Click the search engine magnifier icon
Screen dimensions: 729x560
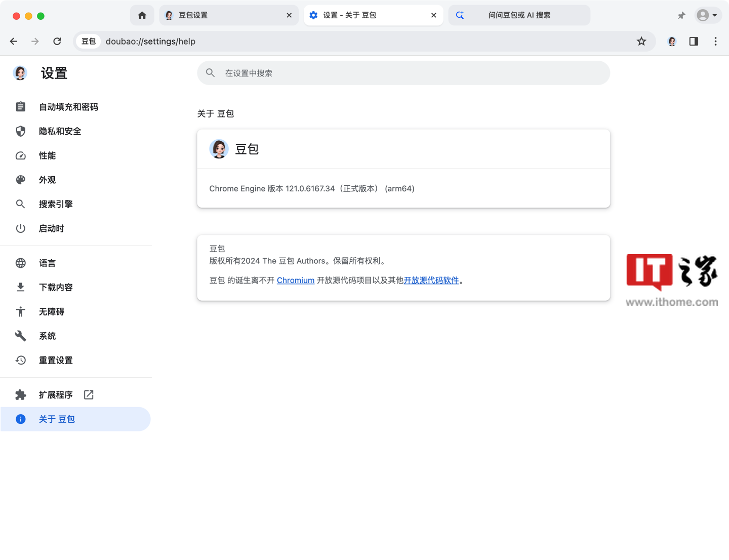pos(20,204)
